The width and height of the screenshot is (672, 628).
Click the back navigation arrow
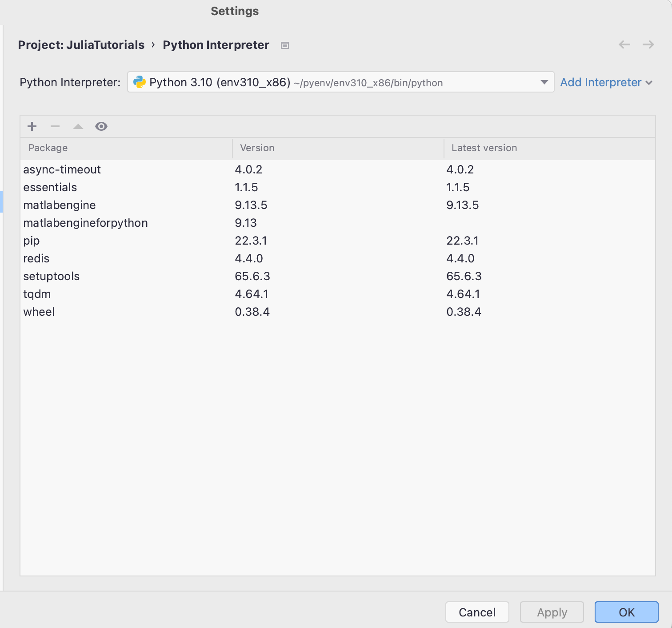pyautogui.click(x=624, y=44)
